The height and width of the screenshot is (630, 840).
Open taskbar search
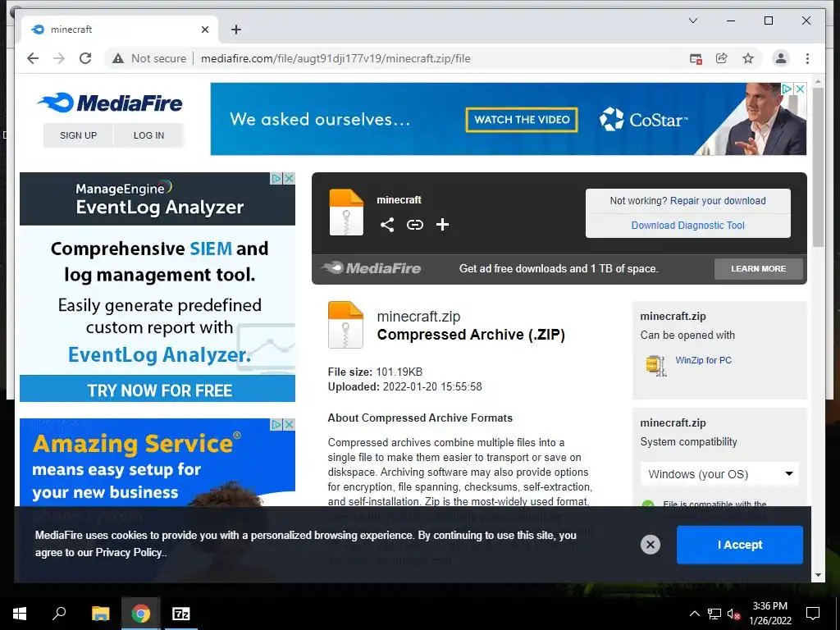pos(59,614)
